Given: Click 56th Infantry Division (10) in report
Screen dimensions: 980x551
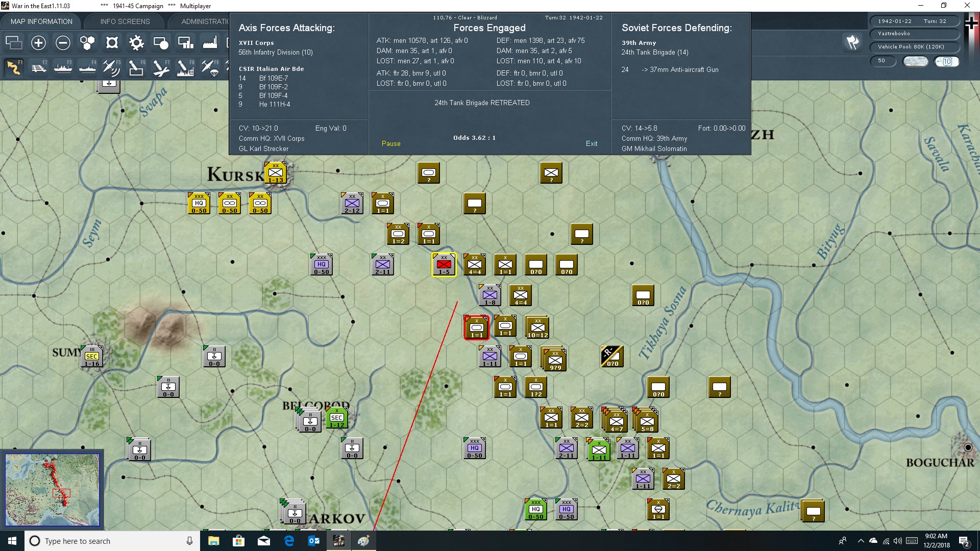Looking at the screenshot, I should click(x=276, y=53).
